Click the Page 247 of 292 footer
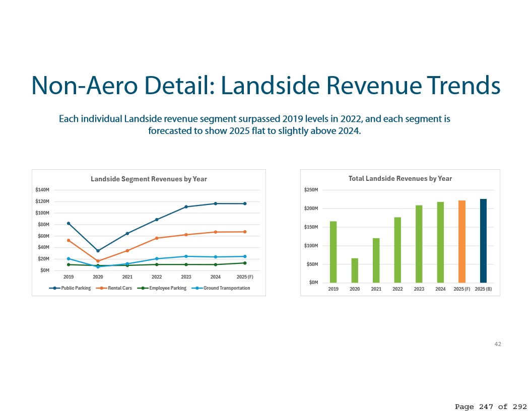The width and height of the screenshot is (532, 411). 490,406
